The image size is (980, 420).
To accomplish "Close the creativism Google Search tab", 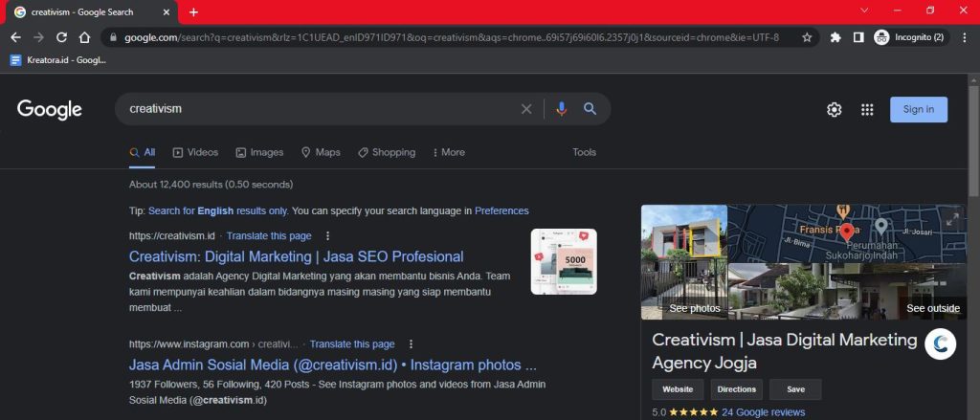I will tap(167, 11).
